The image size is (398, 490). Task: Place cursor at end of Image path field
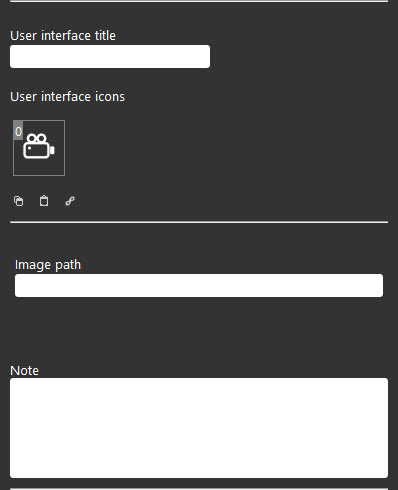click(378, 285)
